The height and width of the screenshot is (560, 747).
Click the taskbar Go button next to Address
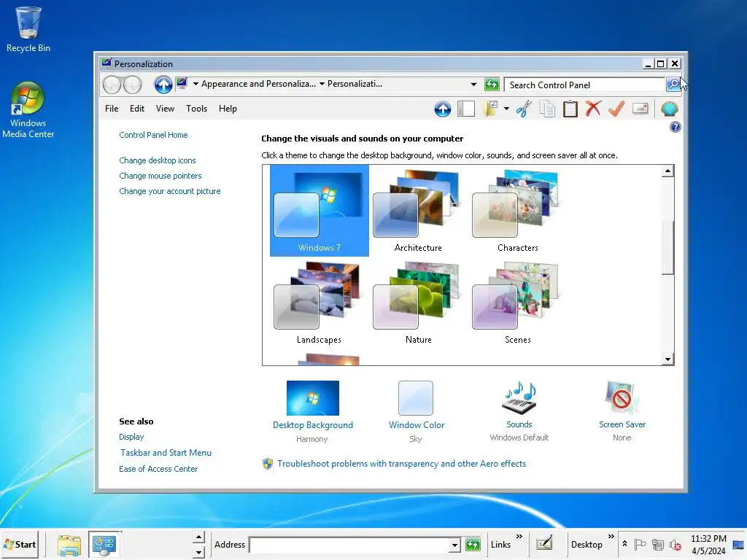pos(473,544)
